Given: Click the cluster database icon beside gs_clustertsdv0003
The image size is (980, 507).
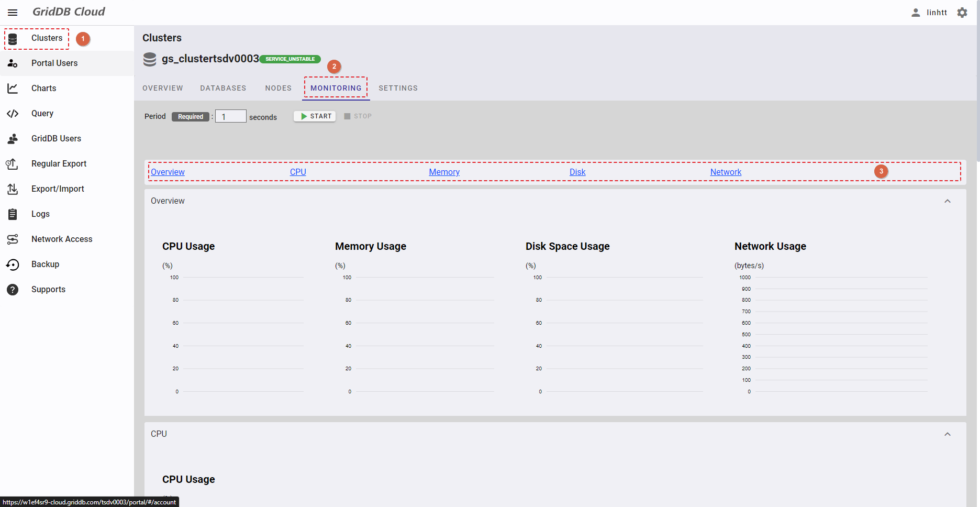Looking at the screenshot, I should click(x=150, y=59).
